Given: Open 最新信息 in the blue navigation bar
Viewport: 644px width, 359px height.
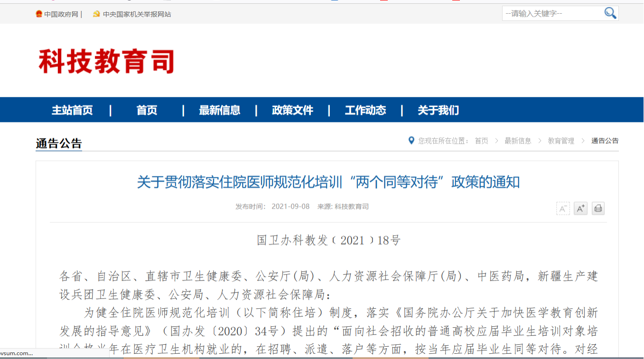Looking at the screenshot, I should 219,110.
